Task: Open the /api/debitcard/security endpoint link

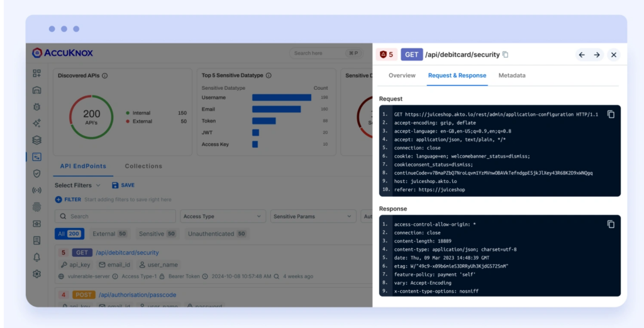Action: [x=127, y=253]
